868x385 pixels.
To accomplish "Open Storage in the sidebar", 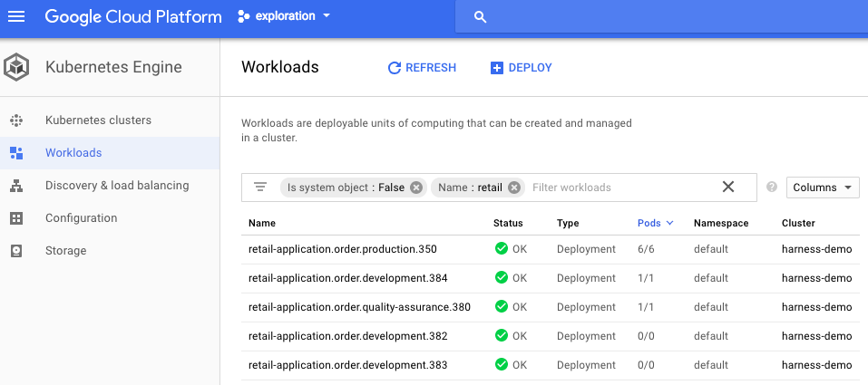I will point(66,251).
